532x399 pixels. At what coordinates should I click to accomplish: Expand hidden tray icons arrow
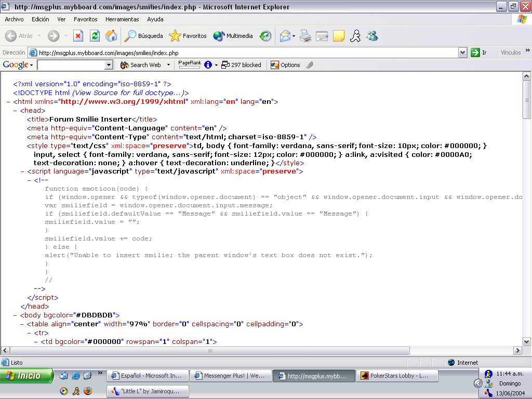pos(478,383)
